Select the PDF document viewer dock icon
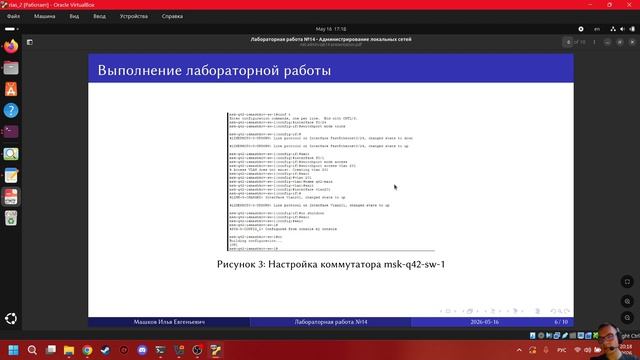The height and width of the screenshot is (360, 640). coord(11,197)
